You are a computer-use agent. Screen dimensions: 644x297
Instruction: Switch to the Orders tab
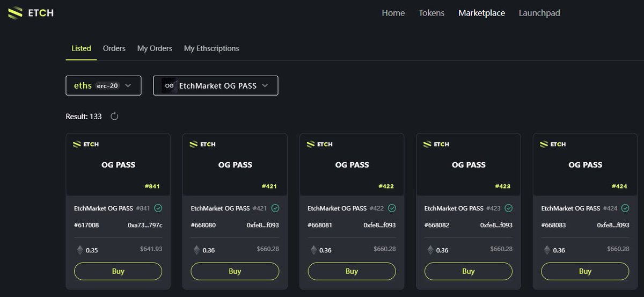tap(114, 48)
